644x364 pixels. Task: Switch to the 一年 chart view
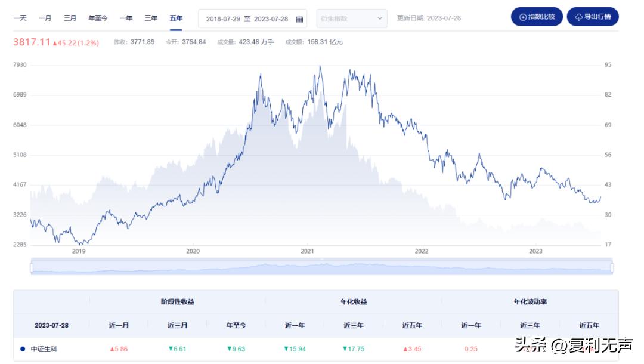tap(126, 18)
